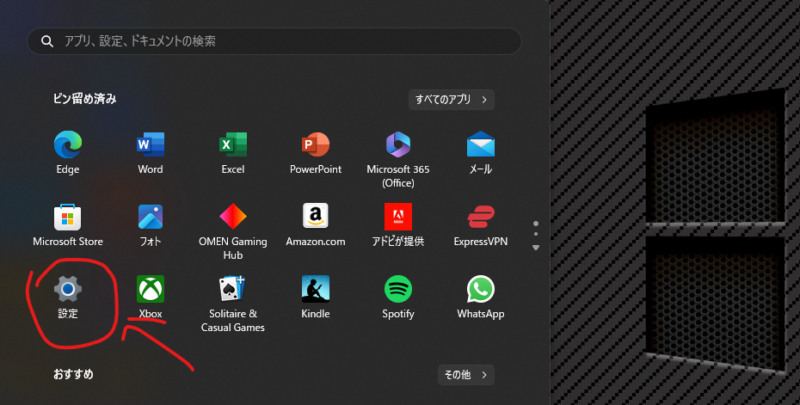Click next-page arrow of pinned pager
Screen dimensions: 800x405
coord(536,248)
